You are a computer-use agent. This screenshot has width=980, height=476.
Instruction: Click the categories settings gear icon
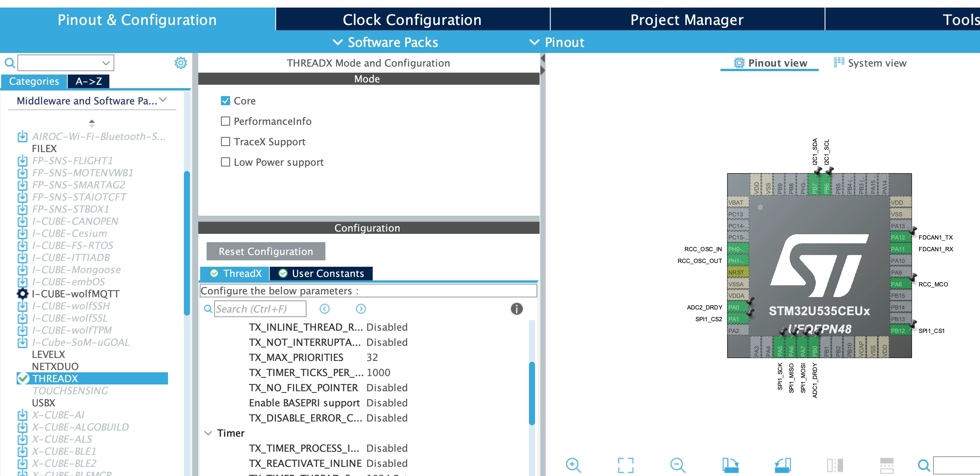(181, 63)
